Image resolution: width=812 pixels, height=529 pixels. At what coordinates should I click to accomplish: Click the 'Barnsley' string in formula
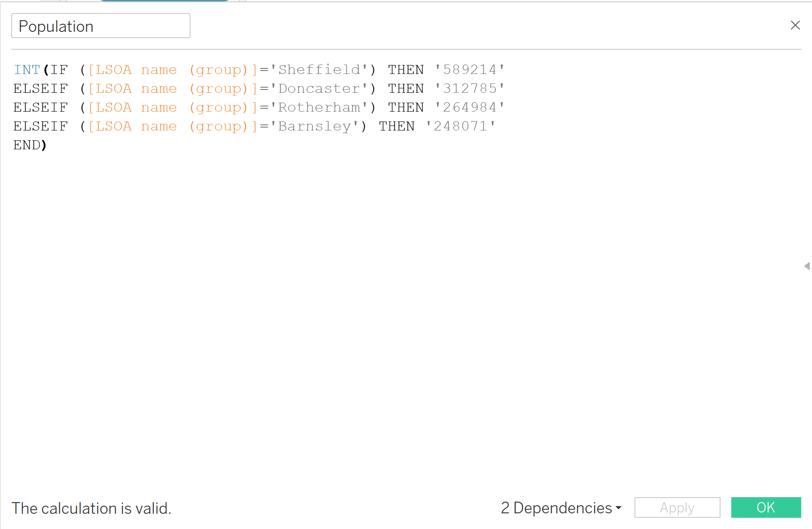314,126
